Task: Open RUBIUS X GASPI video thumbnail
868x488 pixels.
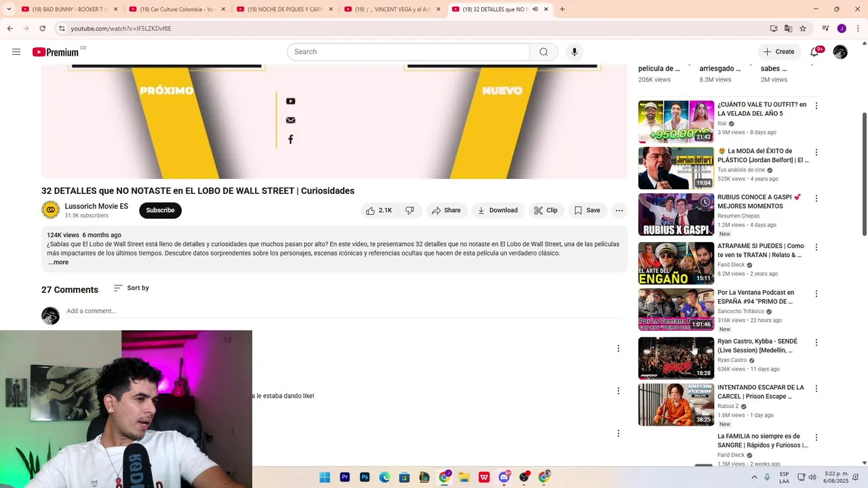Action: (676, 215)
